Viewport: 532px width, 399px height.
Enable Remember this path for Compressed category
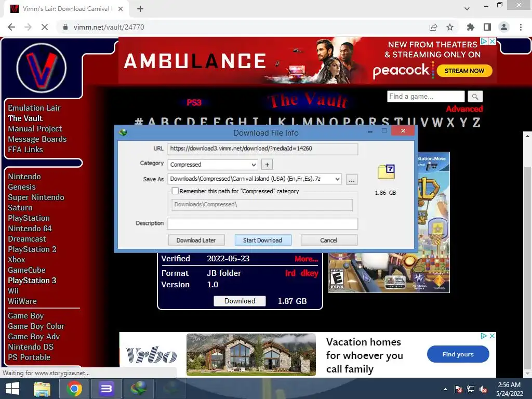tap(175, 191)
